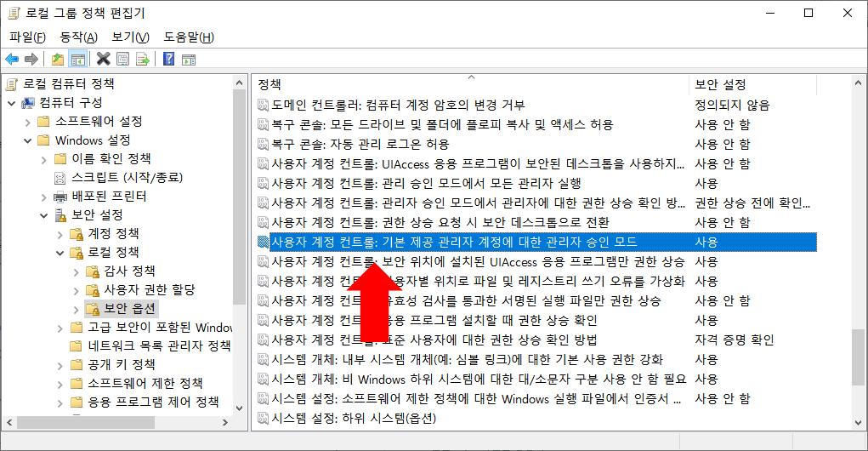Click policy icon for 도메인 컨트롤러: 컴퓨터 계정 암호의 변경 거부

pyautogui.click(x=263, y=106)
